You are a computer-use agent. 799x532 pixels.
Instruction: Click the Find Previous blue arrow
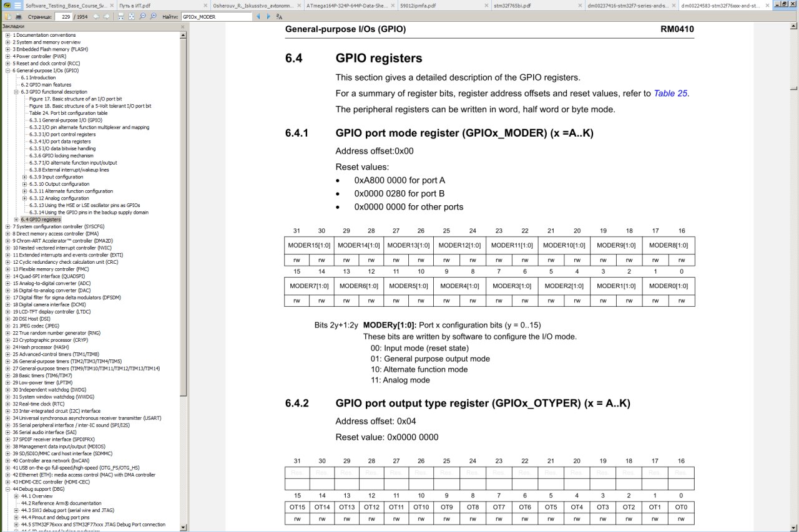(x=258, y=16)
